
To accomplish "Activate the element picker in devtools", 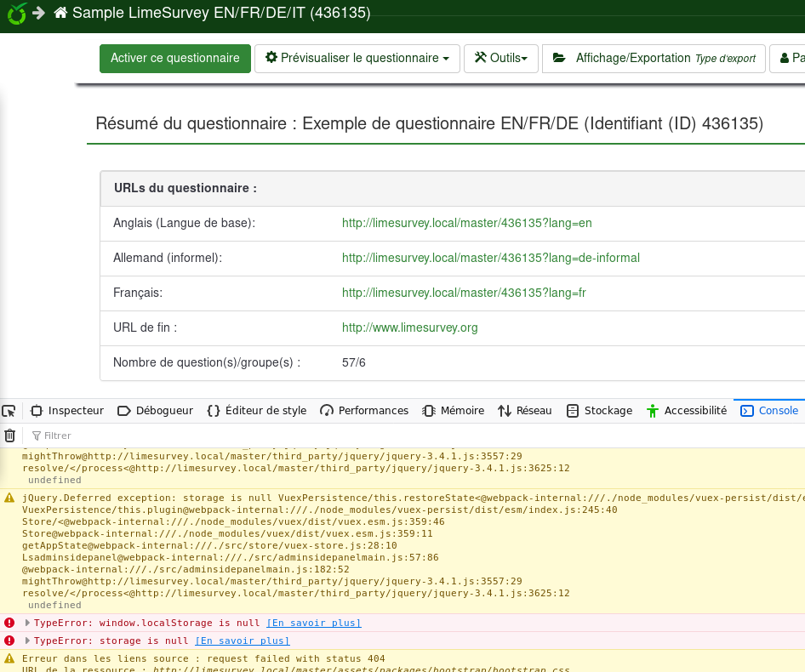I will (x=9, y=411).
